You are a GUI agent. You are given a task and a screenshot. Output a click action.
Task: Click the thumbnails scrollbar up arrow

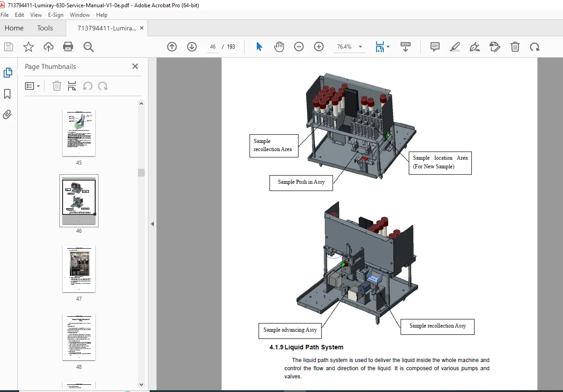141,103
